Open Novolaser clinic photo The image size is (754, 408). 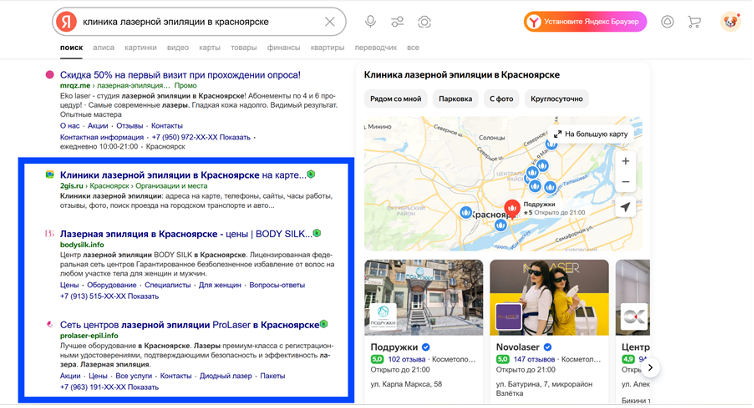549,298
